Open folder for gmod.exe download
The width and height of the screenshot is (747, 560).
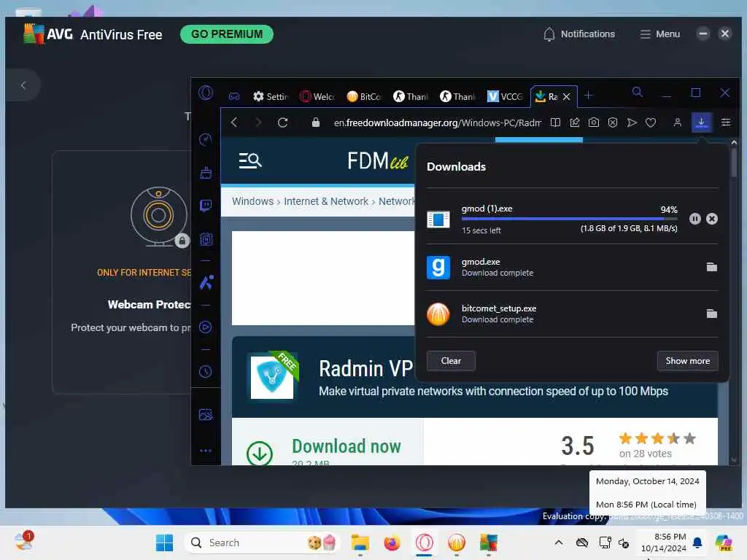coord(712,267)
